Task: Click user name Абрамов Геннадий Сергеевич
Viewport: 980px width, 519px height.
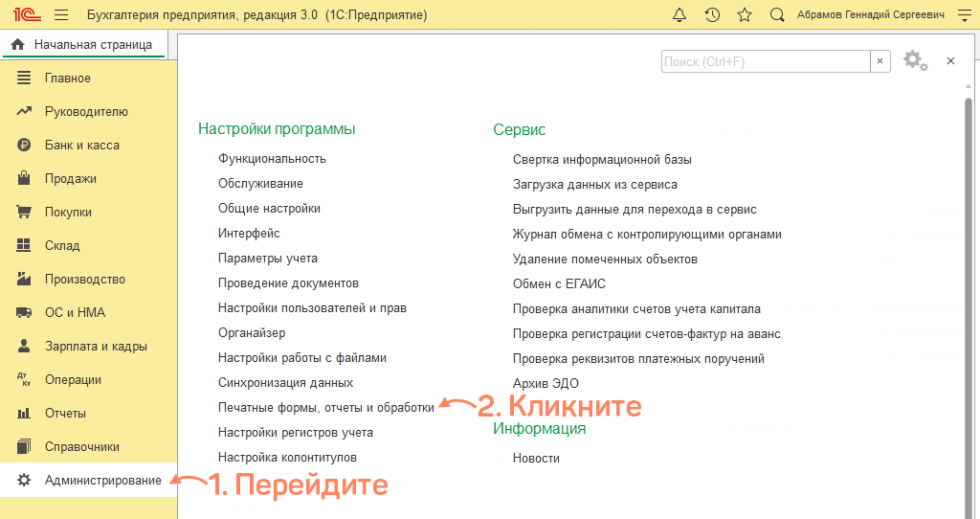Action: coord(871,14)
